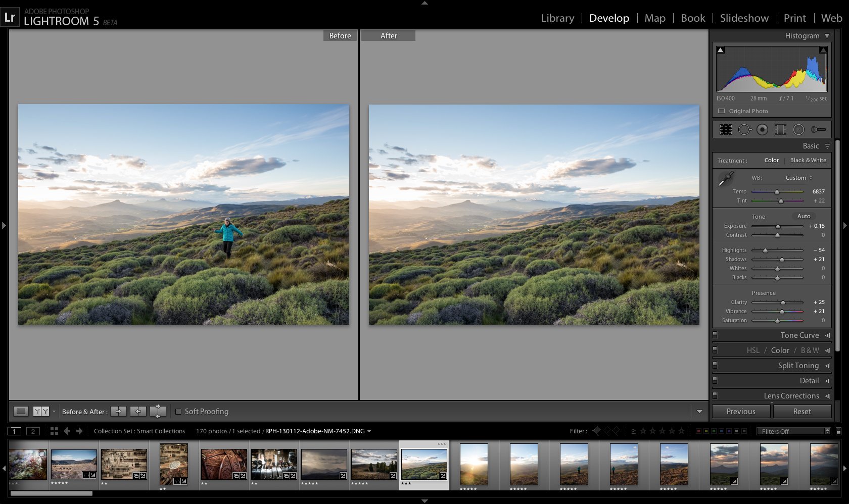Turn on Soft Proofing
This screenshot has height=504, width=849.
[x=178, y=412]
